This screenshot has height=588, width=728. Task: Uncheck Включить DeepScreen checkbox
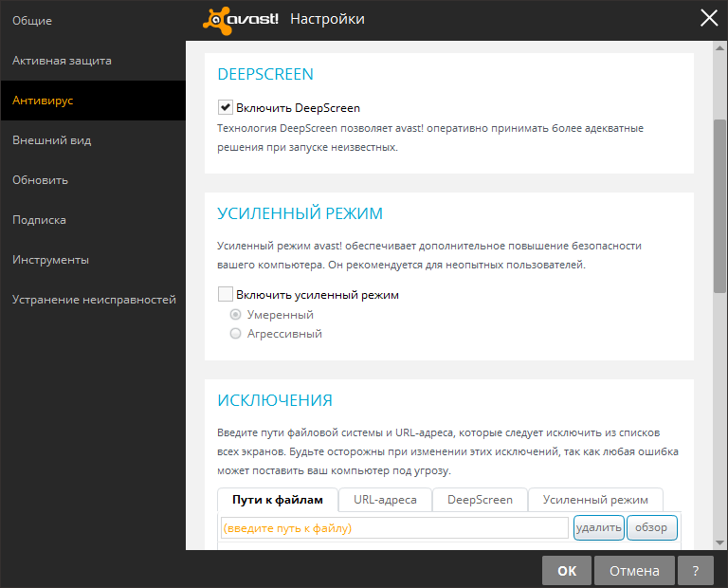pos(226,108)
